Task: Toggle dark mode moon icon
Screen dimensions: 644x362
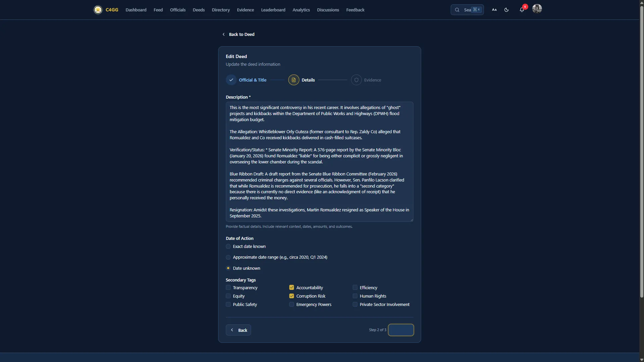Action: point(506,10)
